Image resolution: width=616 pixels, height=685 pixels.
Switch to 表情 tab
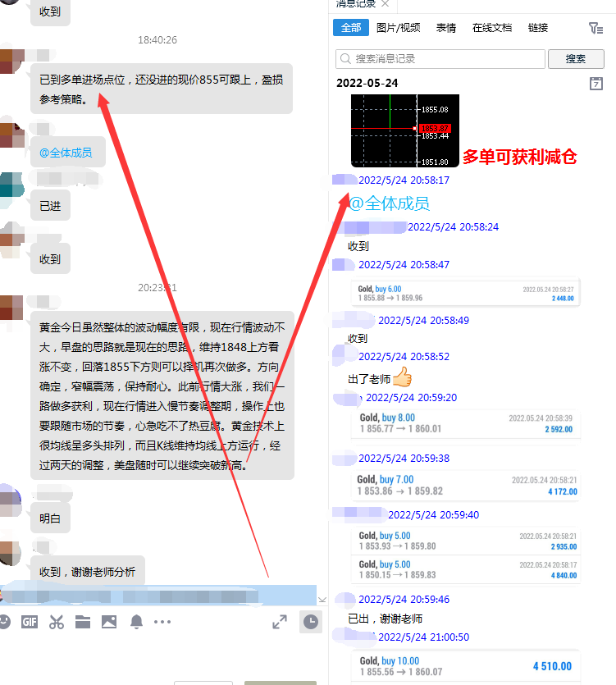click(446, 28)
